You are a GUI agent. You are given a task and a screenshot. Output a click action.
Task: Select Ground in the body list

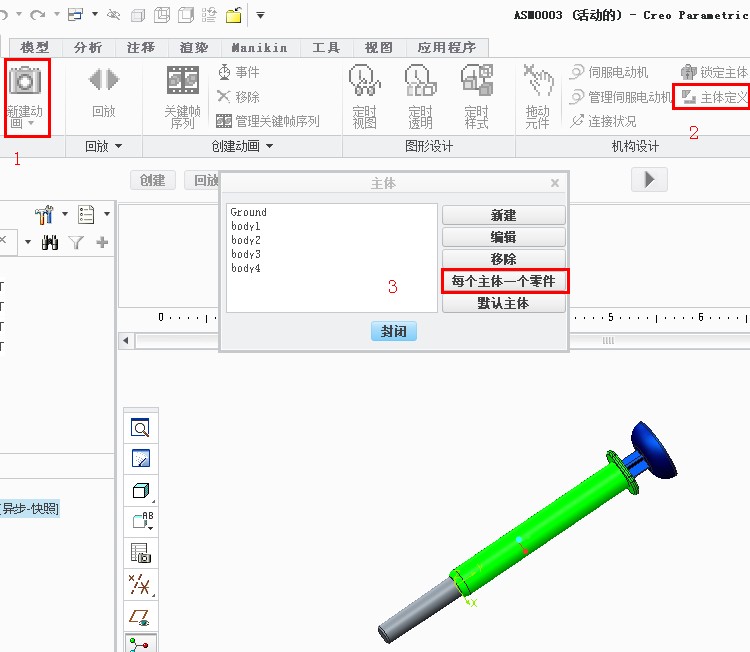pyautogui.click(x=248, y=212)
